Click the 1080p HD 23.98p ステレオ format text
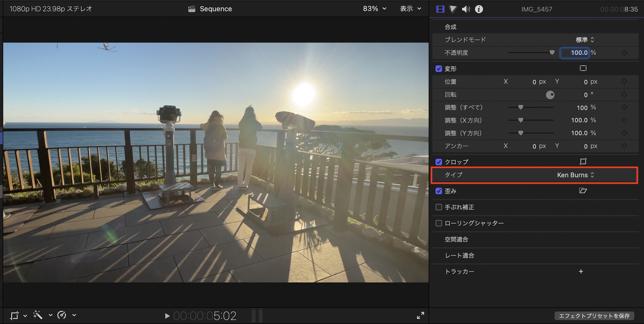Image resolution: width=644 pixels, height=324 pixels. coord(51,9)
